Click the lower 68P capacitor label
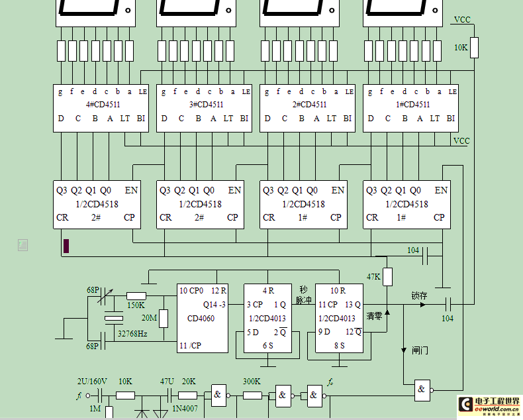The image size is (523, 420). (93, 346)
